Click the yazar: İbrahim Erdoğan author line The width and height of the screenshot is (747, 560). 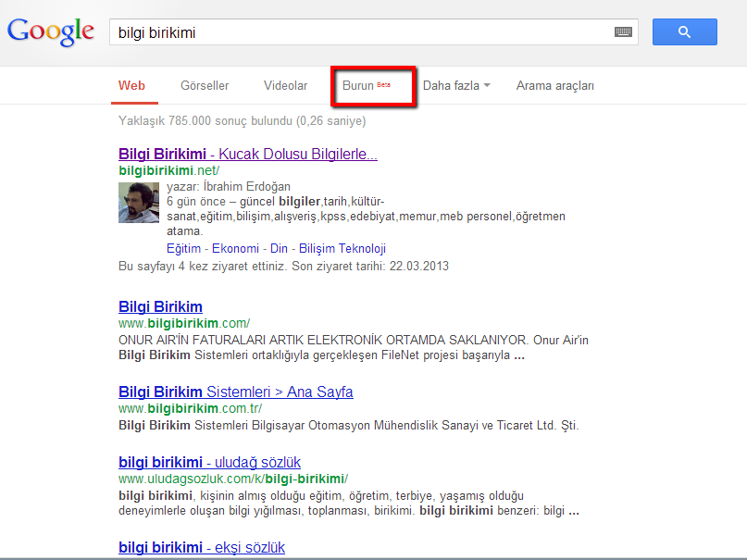229,187
